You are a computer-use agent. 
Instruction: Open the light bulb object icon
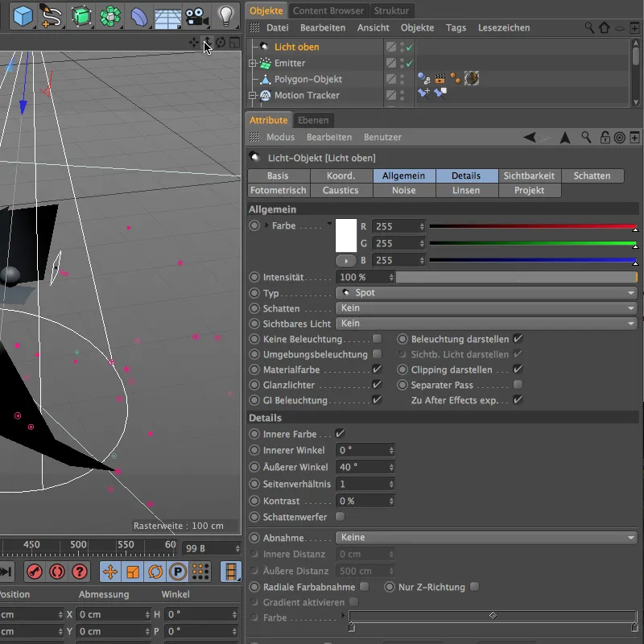pyautogui.click(x=226, y=14)
